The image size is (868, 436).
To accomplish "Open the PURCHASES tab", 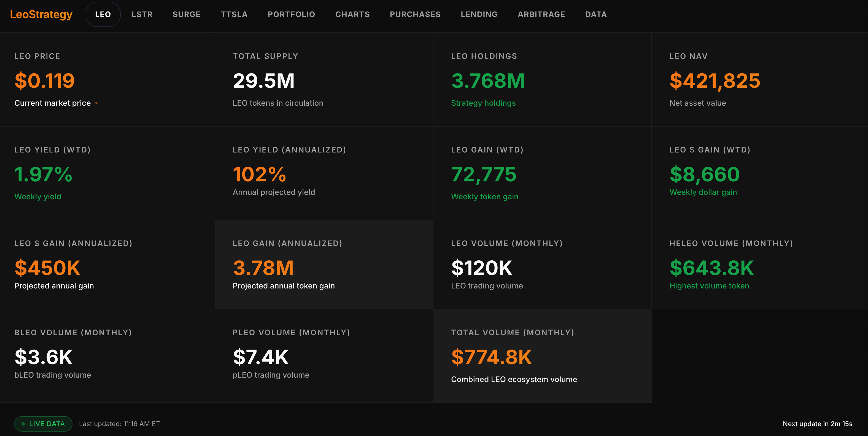I will point(415,15).
